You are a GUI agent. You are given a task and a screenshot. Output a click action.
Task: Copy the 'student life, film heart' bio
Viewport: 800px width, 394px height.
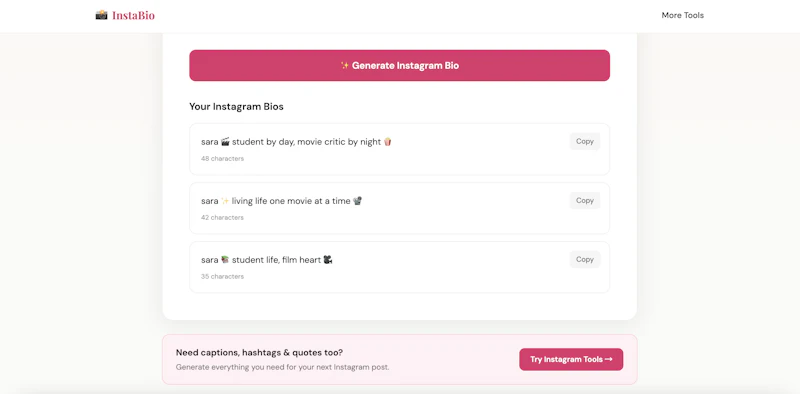pos(585,259)
